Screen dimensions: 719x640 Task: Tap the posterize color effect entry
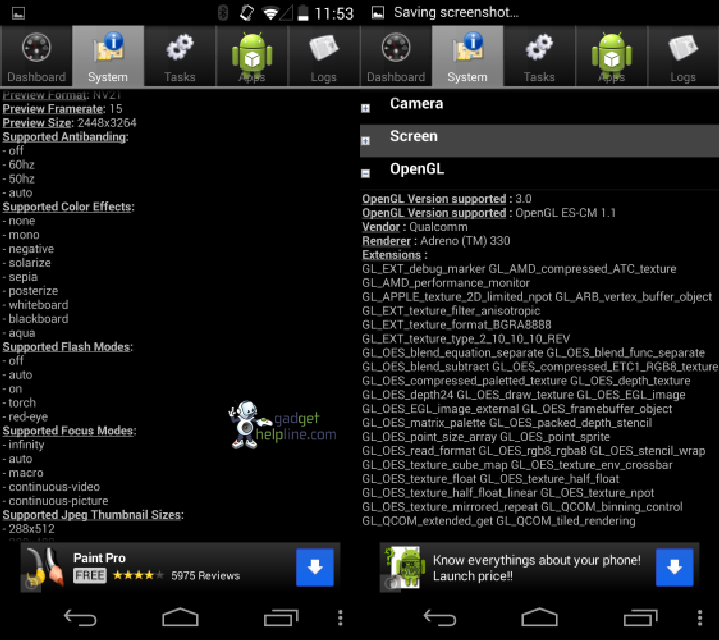(30, 291)
